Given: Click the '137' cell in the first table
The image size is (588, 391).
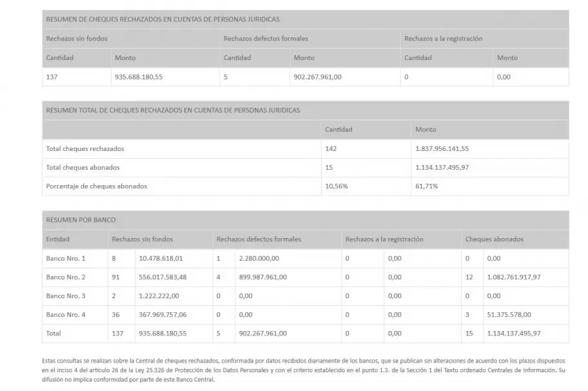Looking at the screenshot, I should coord(52,77).
